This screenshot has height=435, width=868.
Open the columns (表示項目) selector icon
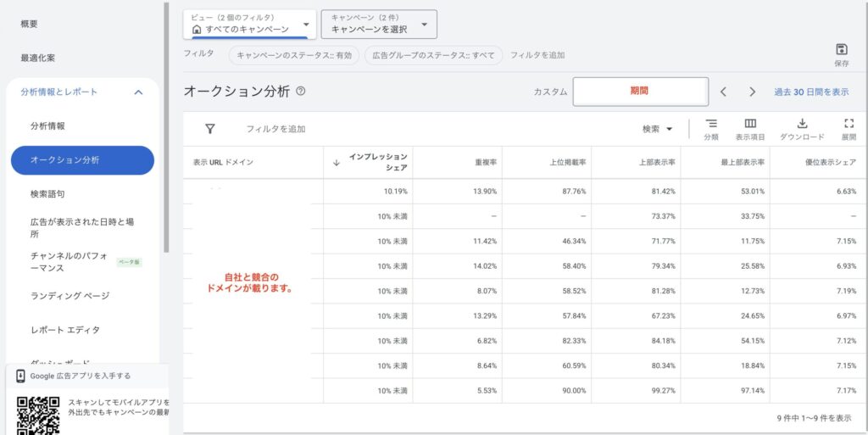tap(750, 124)
